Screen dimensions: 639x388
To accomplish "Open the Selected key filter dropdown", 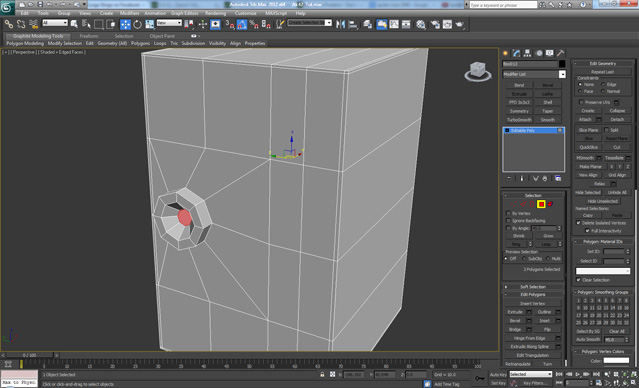I will tap(531, 374).
